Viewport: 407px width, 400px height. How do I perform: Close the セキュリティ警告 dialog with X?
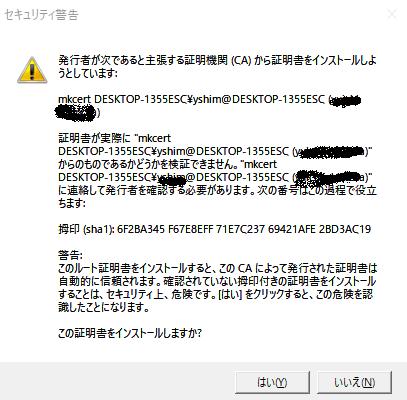click(392, 14)
